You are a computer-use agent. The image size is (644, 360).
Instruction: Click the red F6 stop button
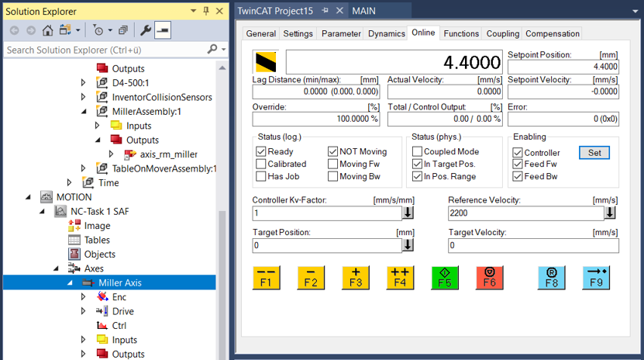click(x=490, y=278)
